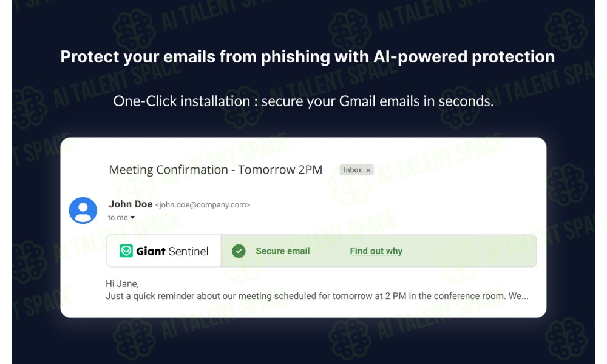Click the john.doe@company.com email address
Image resolution: width=607 pixels, height=364 pixels.
[x=203, y=205]
